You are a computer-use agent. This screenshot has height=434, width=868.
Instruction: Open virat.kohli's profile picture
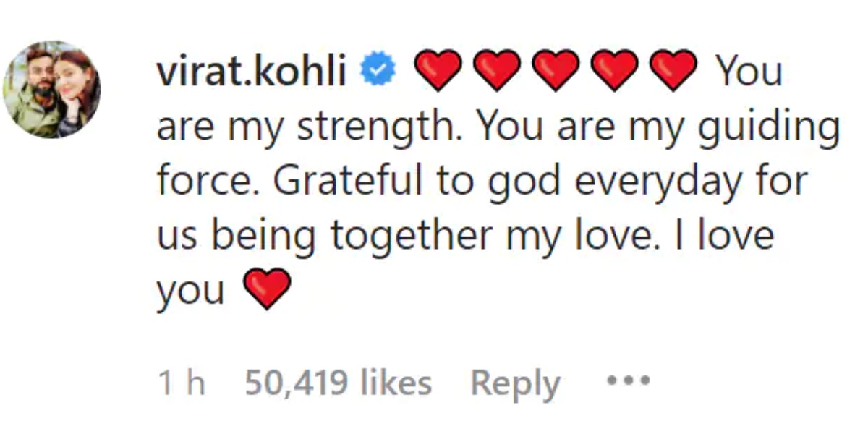click(x=51, y=89)
